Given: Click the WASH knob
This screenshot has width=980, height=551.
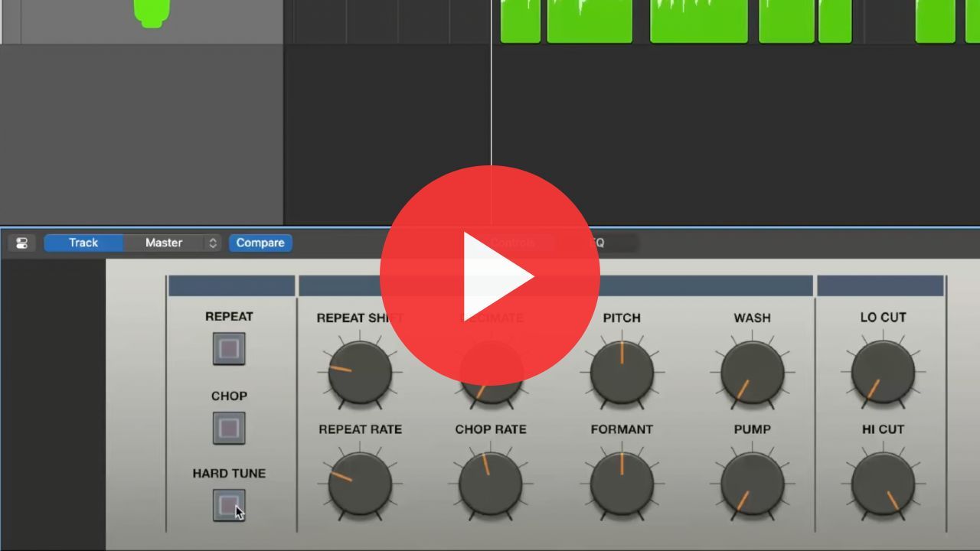Looking at the screenshot, I should click(x=753, y=373).
